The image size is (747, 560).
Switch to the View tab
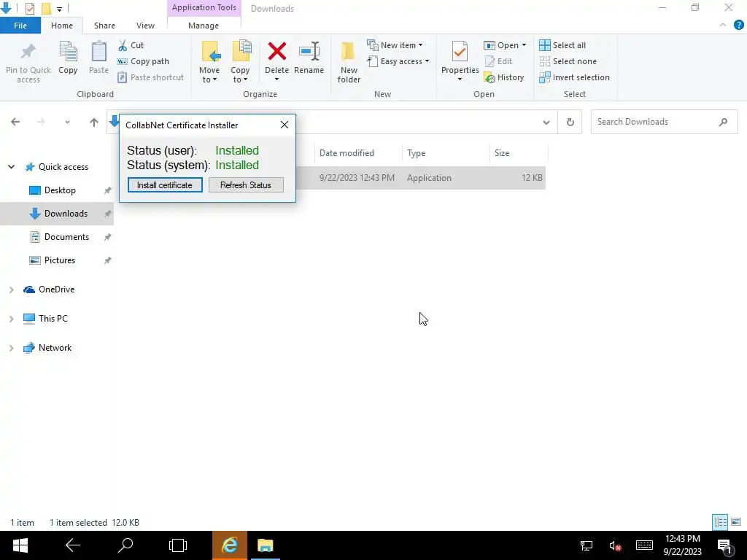(145, 26)
